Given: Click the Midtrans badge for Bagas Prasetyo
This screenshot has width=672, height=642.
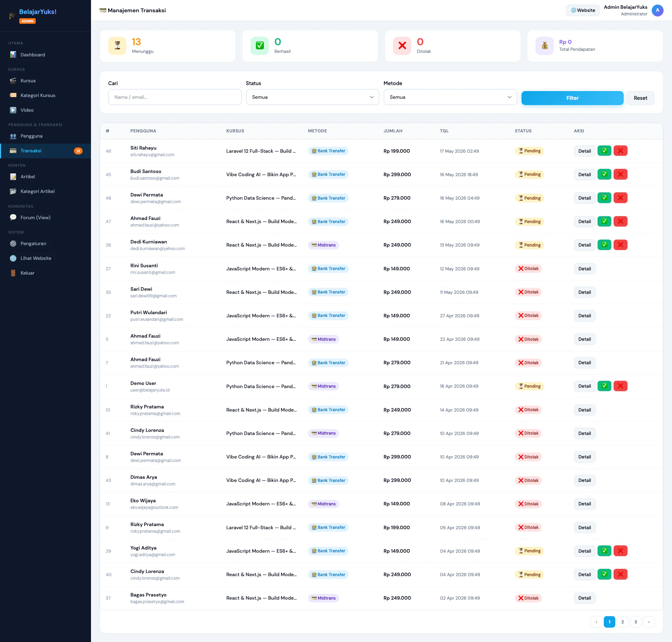Looking at the screenshot, I should tap(323, 598).
